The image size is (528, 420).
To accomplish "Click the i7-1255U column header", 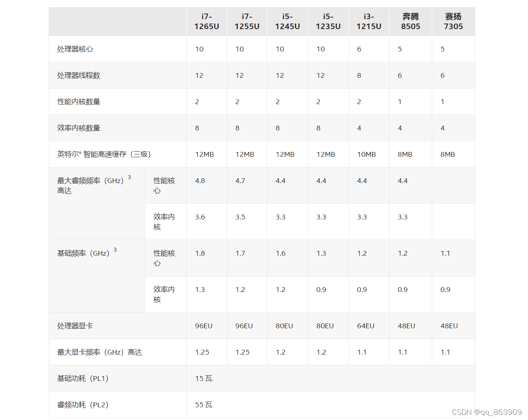I will (x=247, y=22).
